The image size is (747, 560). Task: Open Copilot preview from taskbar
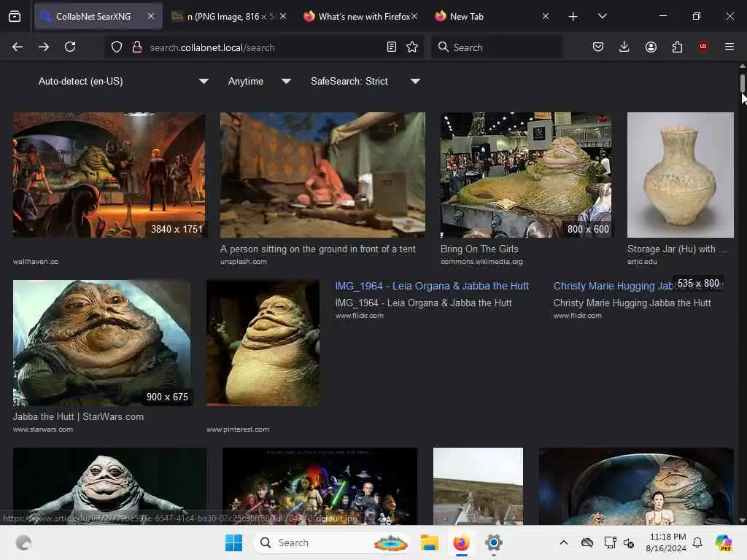(x=724, y=542)
